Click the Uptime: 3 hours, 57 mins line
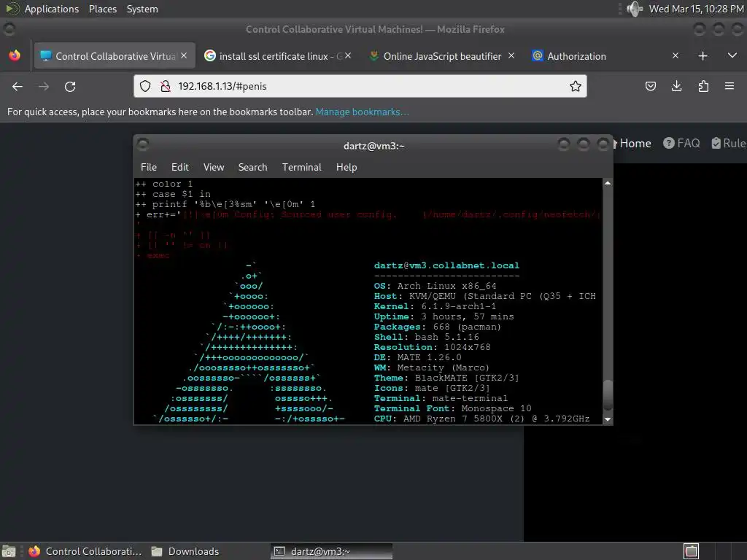The width and height of the screenshot is (747, 560). coord(444,316)
